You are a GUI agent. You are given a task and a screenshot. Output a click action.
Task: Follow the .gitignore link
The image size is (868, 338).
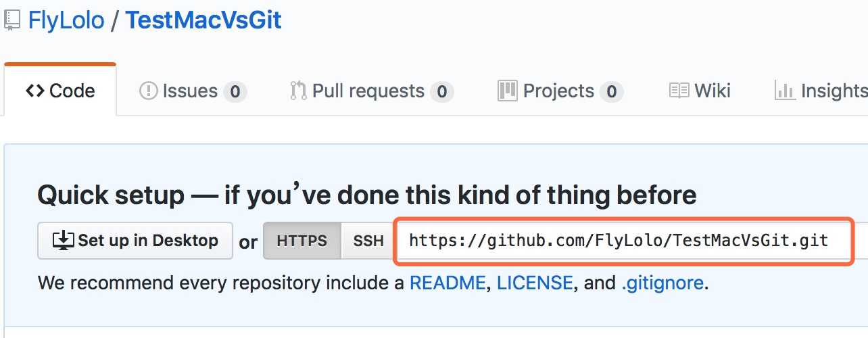coord(662,282)
